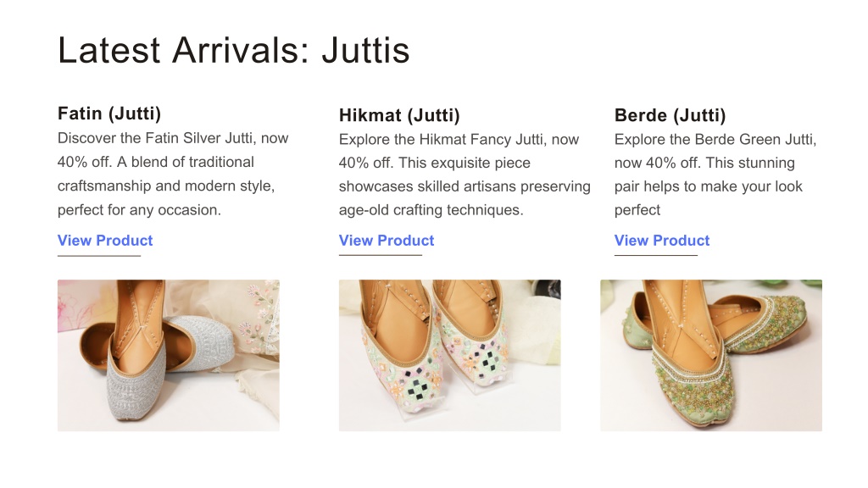Click 'perfect for any occasion' text
Screen dimensions: 868x488
(x=139, y=210)
